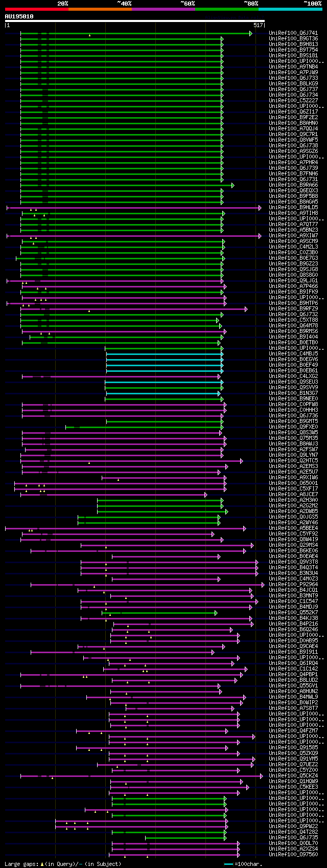
Task: Open hit UniRef100_C4M2L3
Action: [293, 247]
